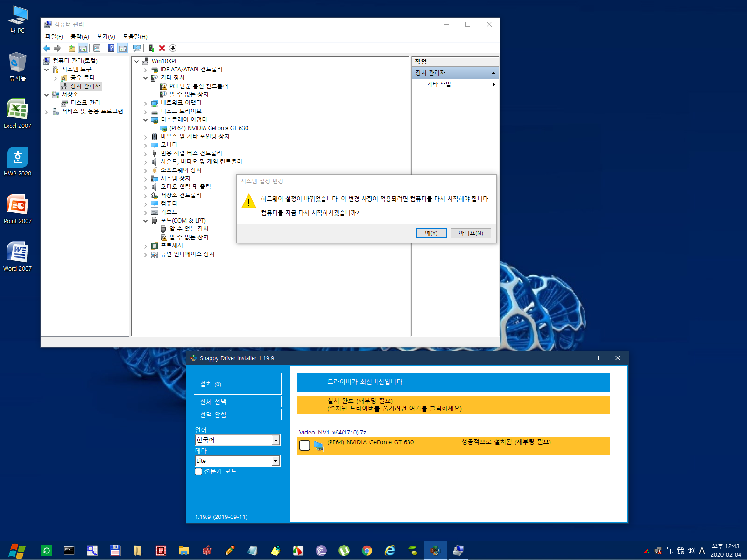Expand the 프로세서 node
Viewport: 747px width, 560px height.
145,246
